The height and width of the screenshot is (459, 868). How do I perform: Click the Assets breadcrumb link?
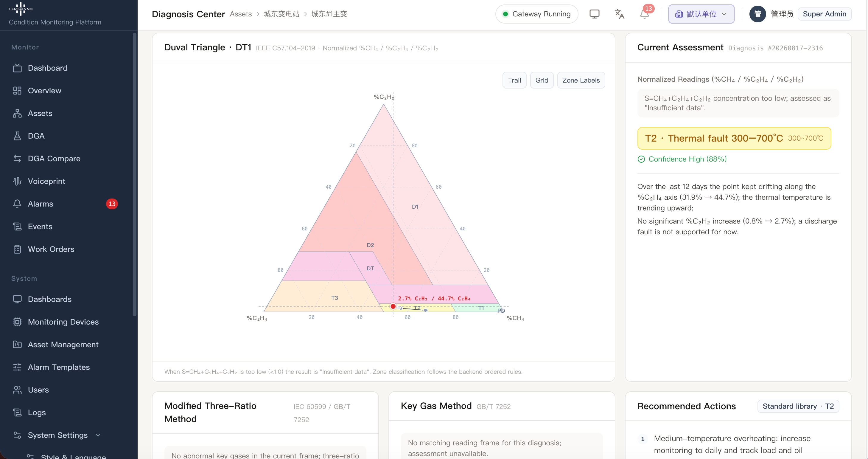click(x=241, y=14)
